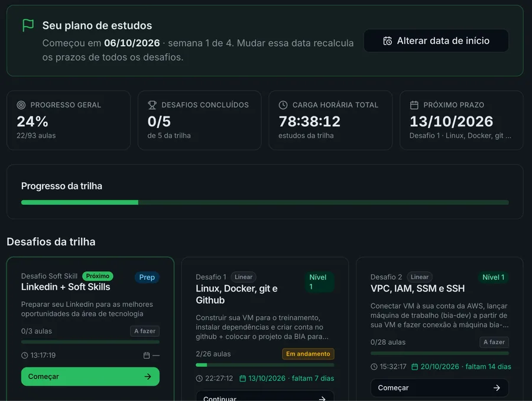532x401 pixels.
Task: Click the A fazer badge in VPC, IAM card
Action: pyautogui.click(x=494, y=342)
